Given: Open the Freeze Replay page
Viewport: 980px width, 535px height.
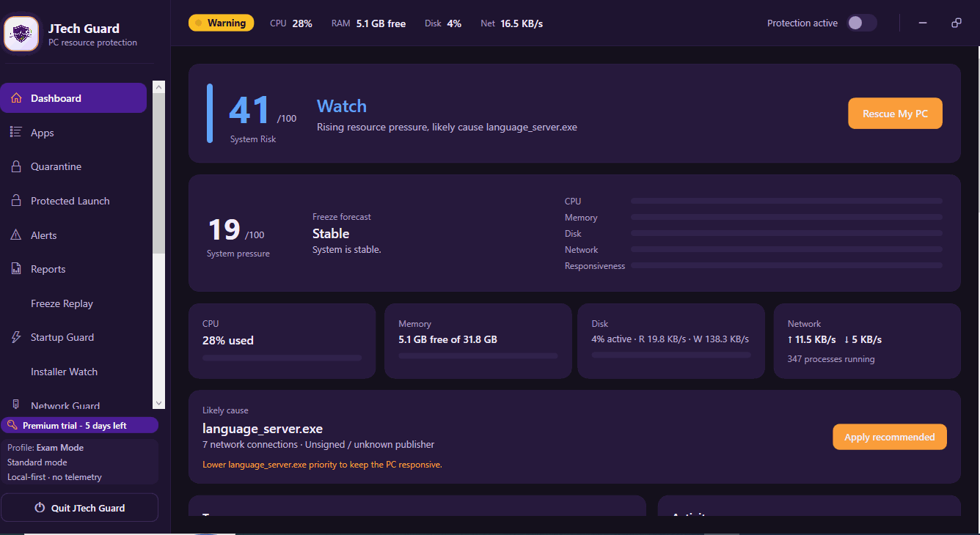Looking at the screenshot, I should (x=62, y=303).
